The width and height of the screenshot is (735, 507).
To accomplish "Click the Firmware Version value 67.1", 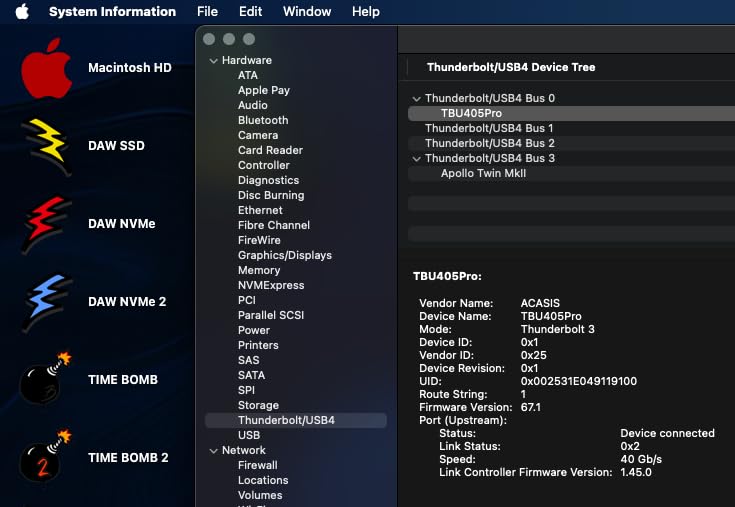I will pos(531,407).
